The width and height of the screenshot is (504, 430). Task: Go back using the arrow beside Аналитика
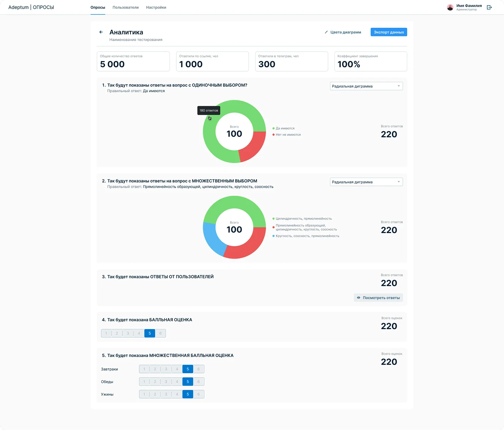(101, 32)
